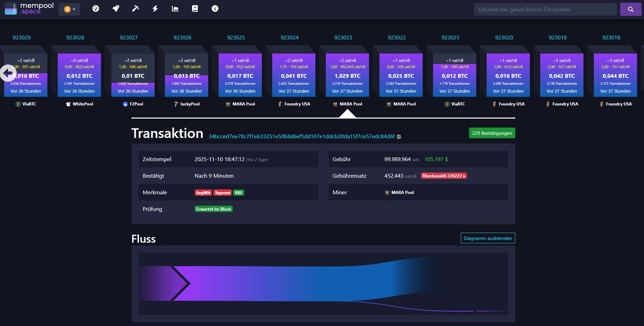Open the accelerator rocket icon
The image size is (644, 326).
click(x=116, y=9)
